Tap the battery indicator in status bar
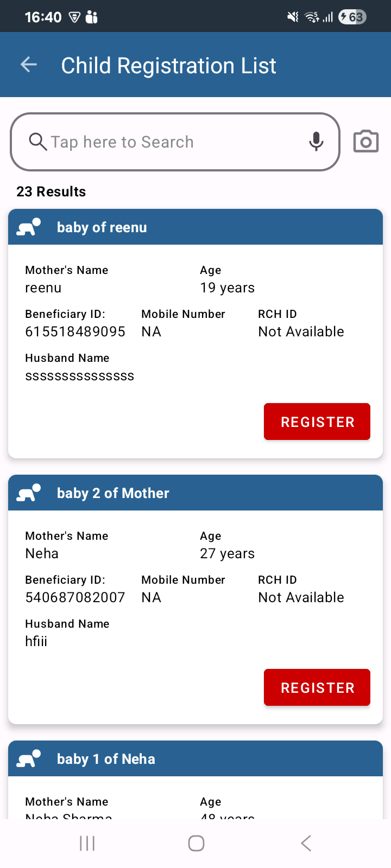 pos(352,17)
